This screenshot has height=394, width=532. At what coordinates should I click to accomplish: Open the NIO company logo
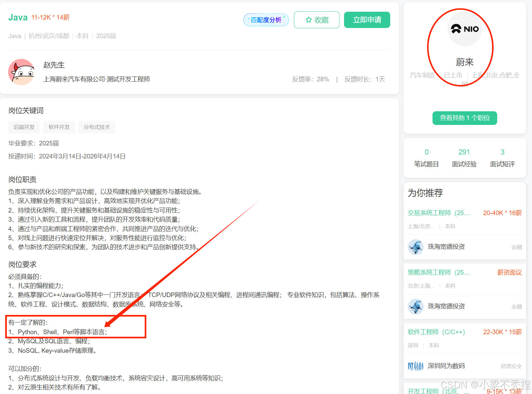pos(465,29)
